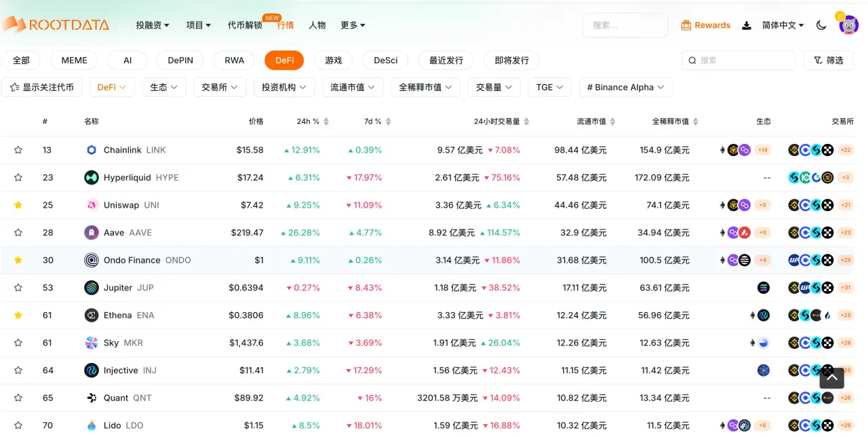868x437 pixels.
Task: Focus the table 搜索 input field
Action: pos(738,60)
